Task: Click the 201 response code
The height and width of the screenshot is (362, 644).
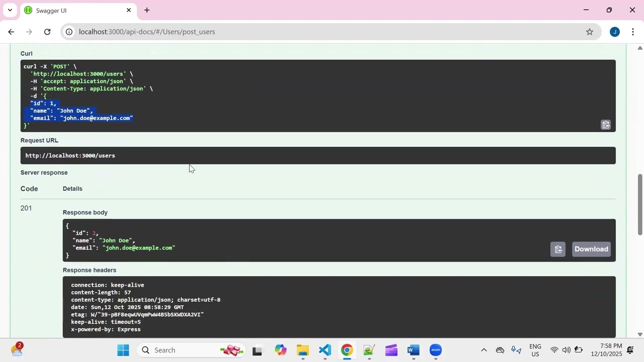Action: (x=26, y=208)
